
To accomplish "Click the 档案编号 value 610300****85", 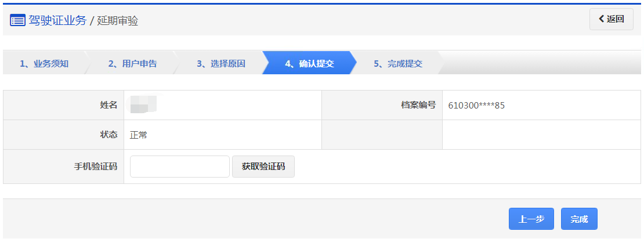I will point(476,105).
